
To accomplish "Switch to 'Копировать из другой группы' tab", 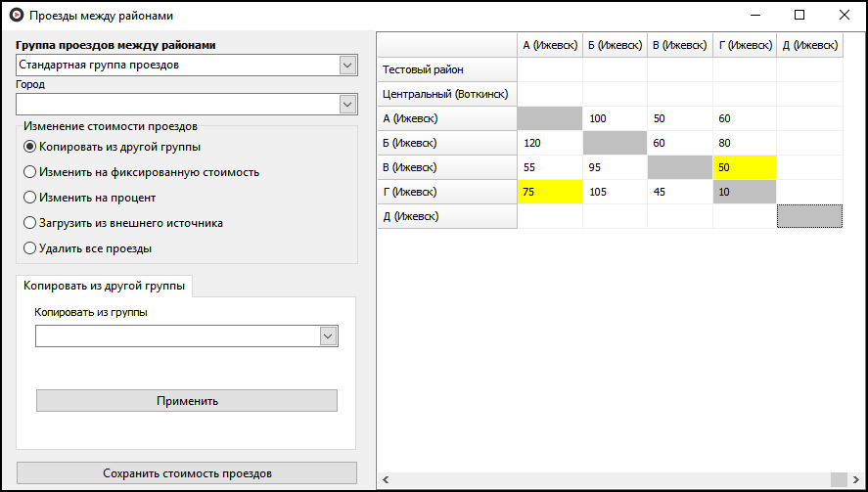I will coord(104,286).
